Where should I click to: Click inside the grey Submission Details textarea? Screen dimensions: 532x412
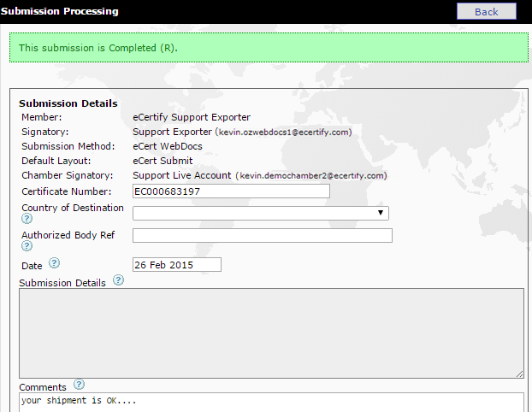pos(270,333)
